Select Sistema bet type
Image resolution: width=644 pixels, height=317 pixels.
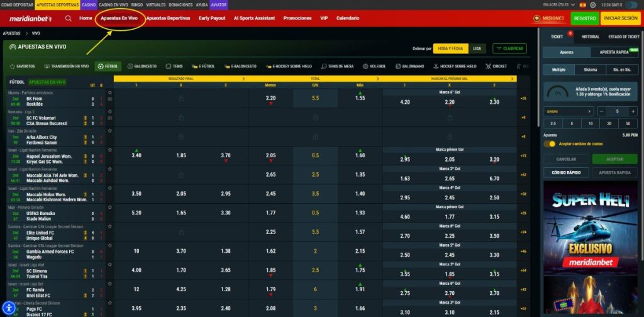click(x=590, y=70)
